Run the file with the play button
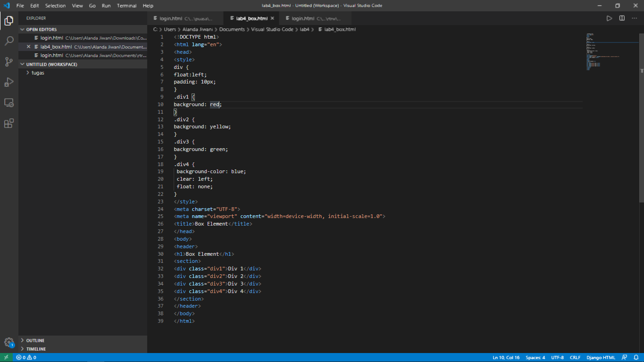 [609, 18]
